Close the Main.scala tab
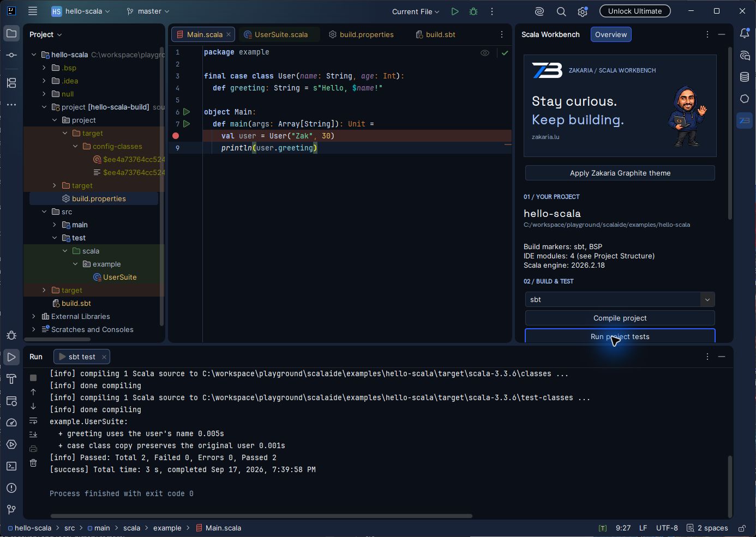 coord(229,34)
